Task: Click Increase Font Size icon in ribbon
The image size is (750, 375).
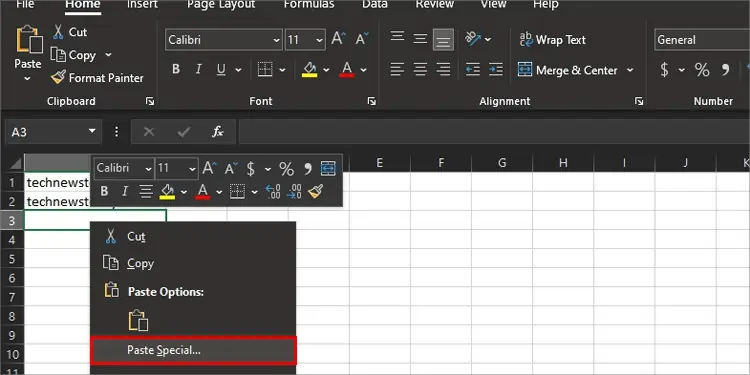Action: click(339, 39)
